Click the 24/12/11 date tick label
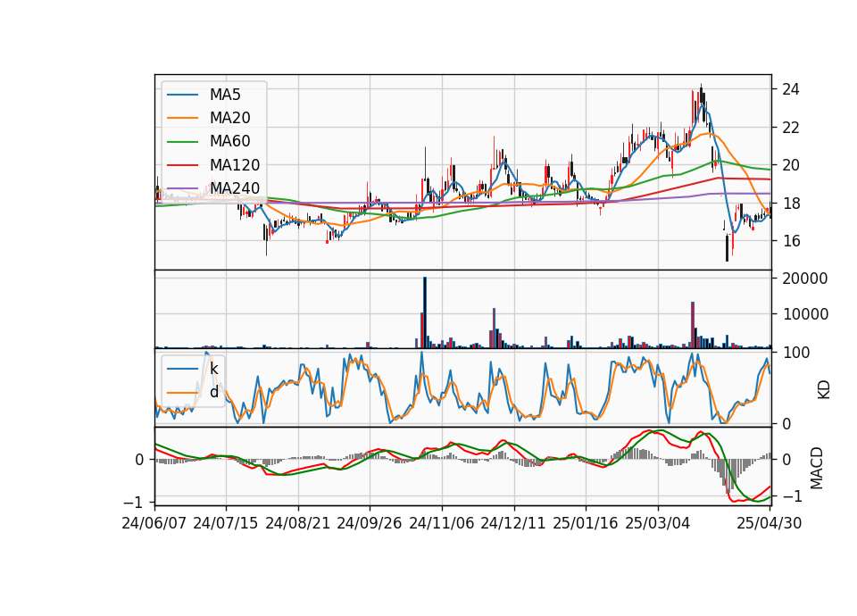Screen dimensions: 857x616 pos(513,523)
